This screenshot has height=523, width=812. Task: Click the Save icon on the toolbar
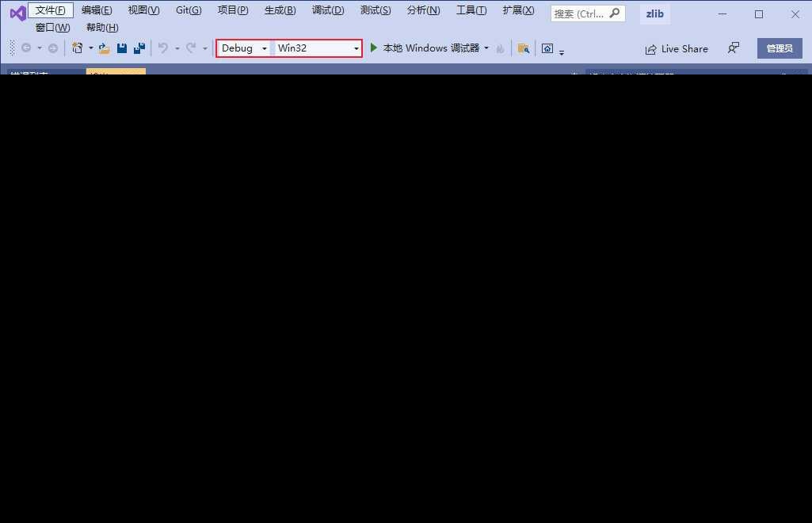pos(121,48)
